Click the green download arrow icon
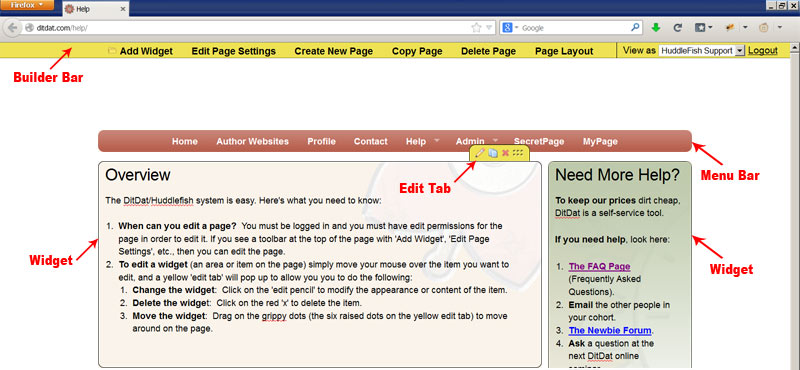This screenshot has width=800, height=370. [656, 28]
